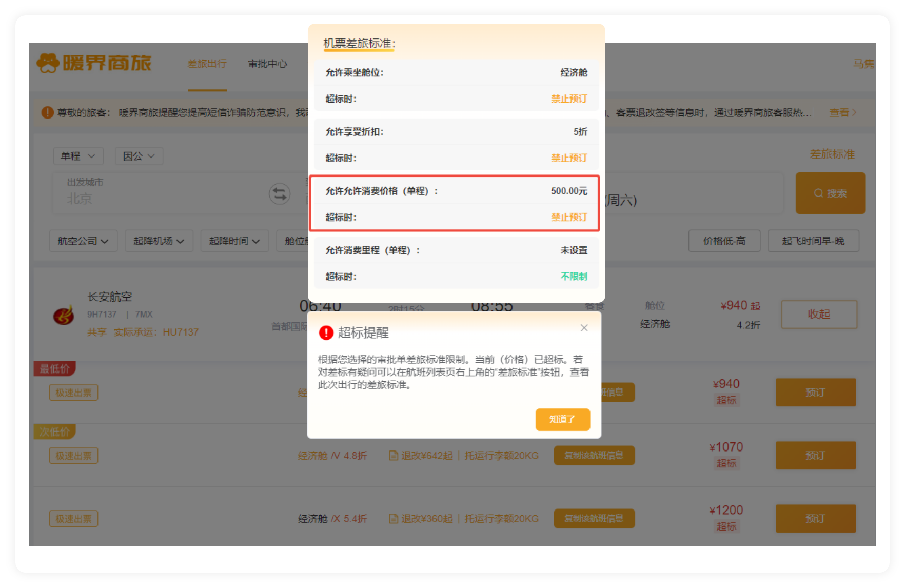Close the 超标提醒 dialog with X

584,328
